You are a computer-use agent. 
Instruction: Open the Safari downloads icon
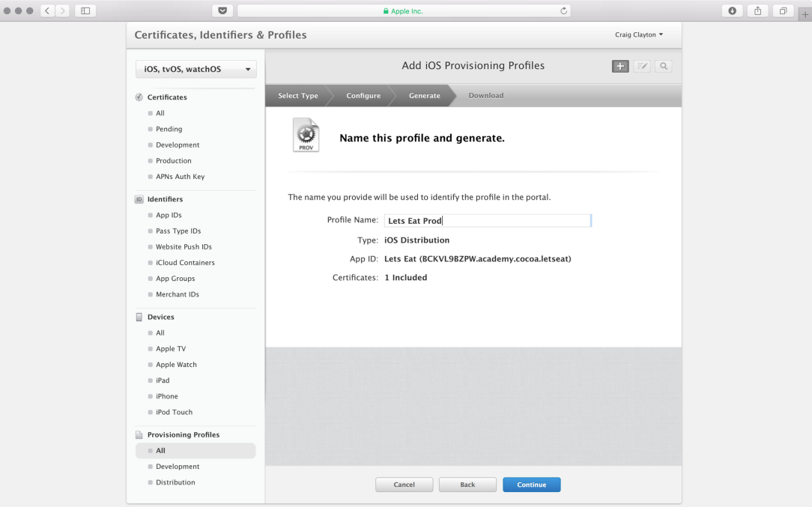click(x=733, y=11)
